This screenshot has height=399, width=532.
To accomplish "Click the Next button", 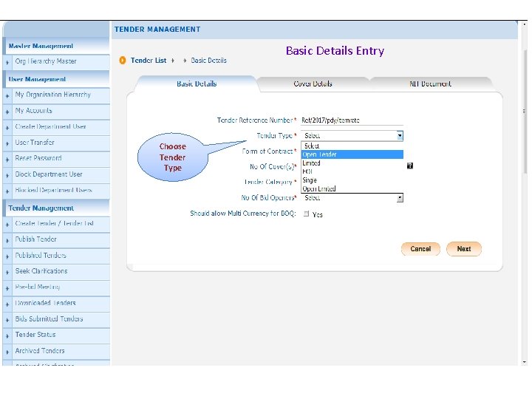I will tap(463, 249).
